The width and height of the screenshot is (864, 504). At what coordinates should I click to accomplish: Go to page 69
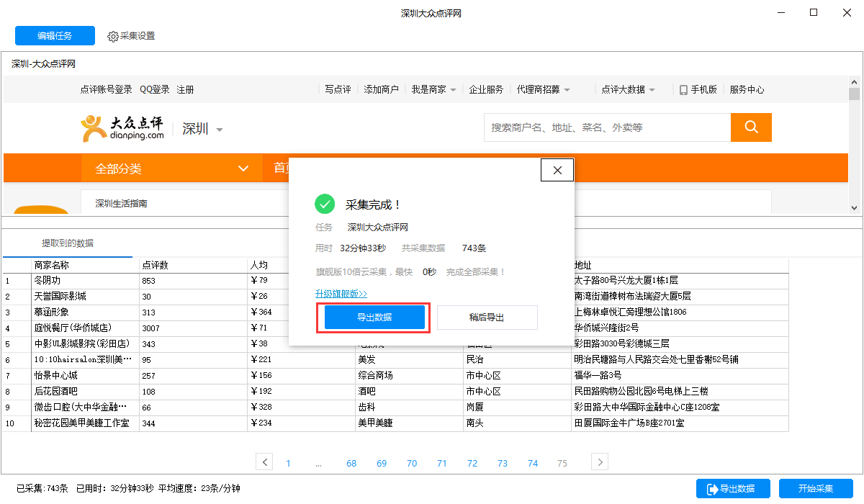(x=382, y=463)
